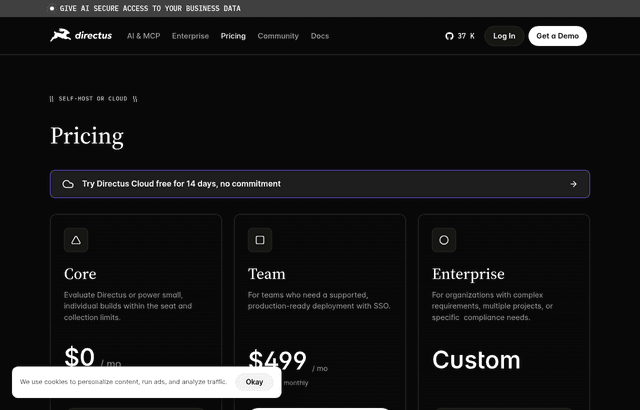Click the cloud icon in the trial banner

(x=68, y=184)
